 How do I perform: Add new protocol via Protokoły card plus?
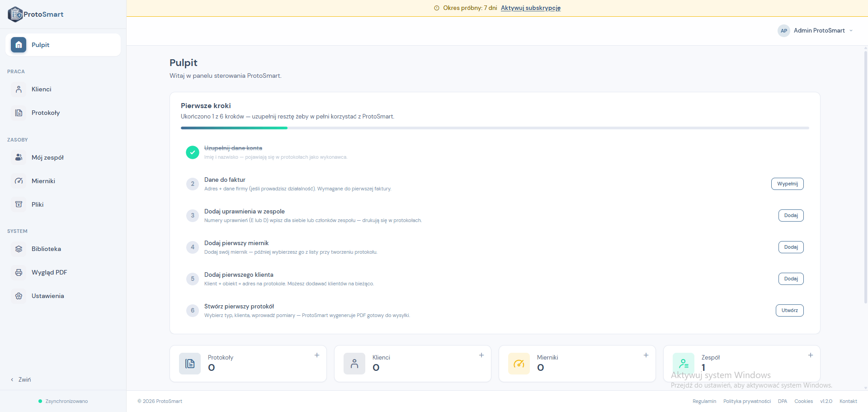point(317,355)
